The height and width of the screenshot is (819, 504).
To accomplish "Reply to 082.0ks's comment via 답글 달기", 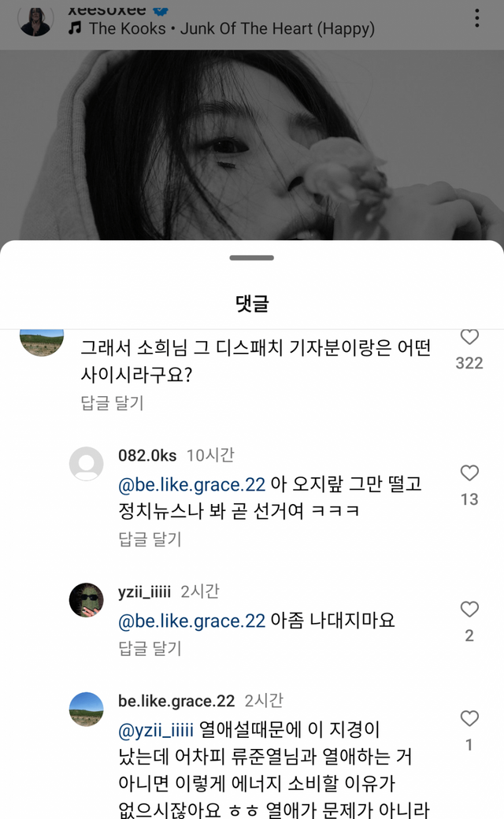I will pyautogui.click(x=150, y=539).
